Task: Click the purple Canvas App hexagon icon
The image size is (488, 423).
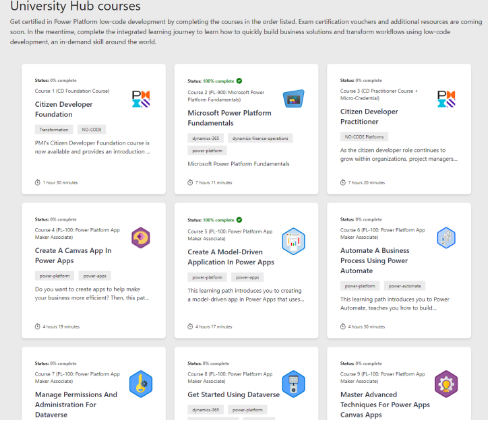Action: coord(141,238)
